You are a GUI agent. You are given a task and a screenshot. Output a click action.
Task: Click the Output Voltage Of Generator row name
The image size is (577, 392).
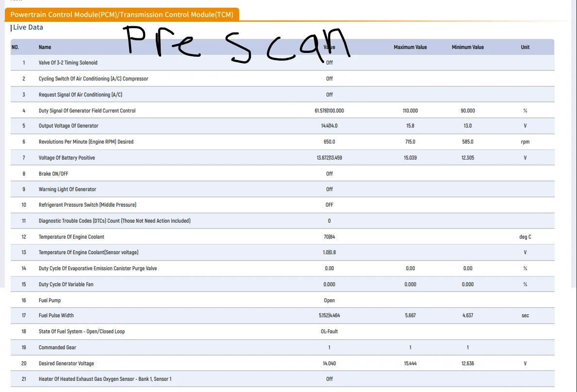pos(68,126)
